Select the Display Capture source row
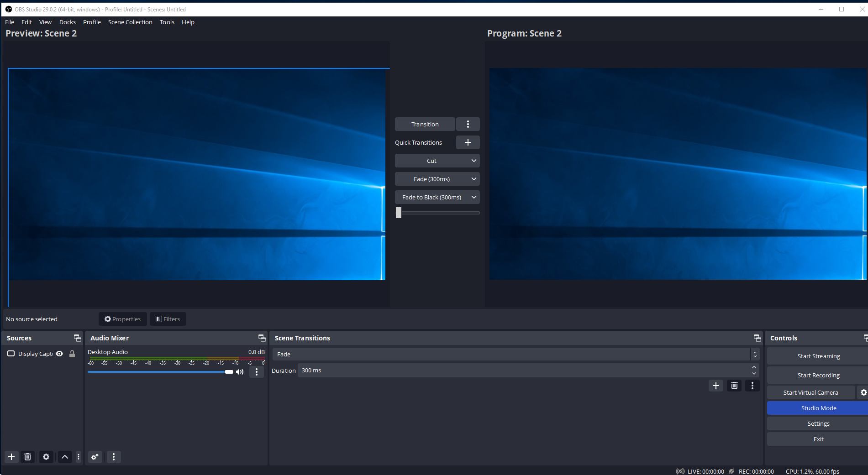868x475 pixels. pos(41,354)
